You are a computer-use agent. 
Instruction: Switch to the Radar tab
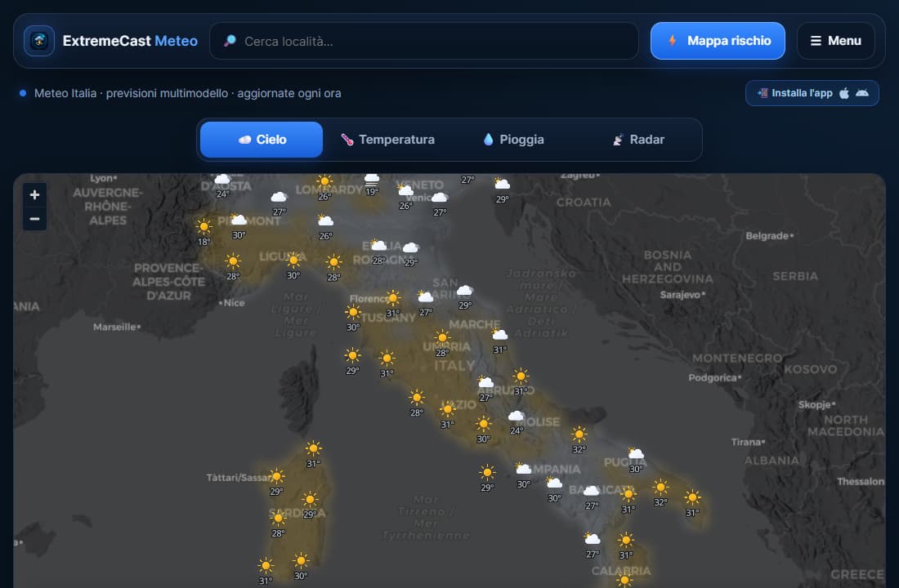tap(638, 140)
